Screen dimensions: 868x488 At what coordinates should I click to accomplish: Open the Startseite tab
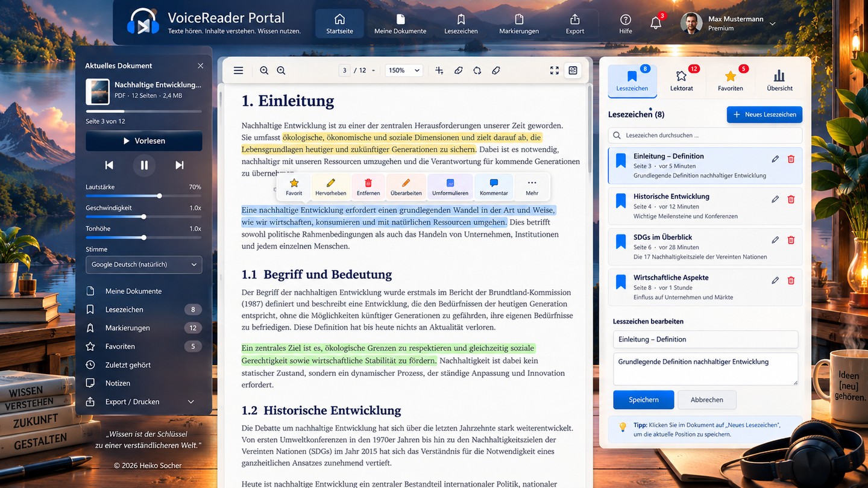[x=339, y=23]
